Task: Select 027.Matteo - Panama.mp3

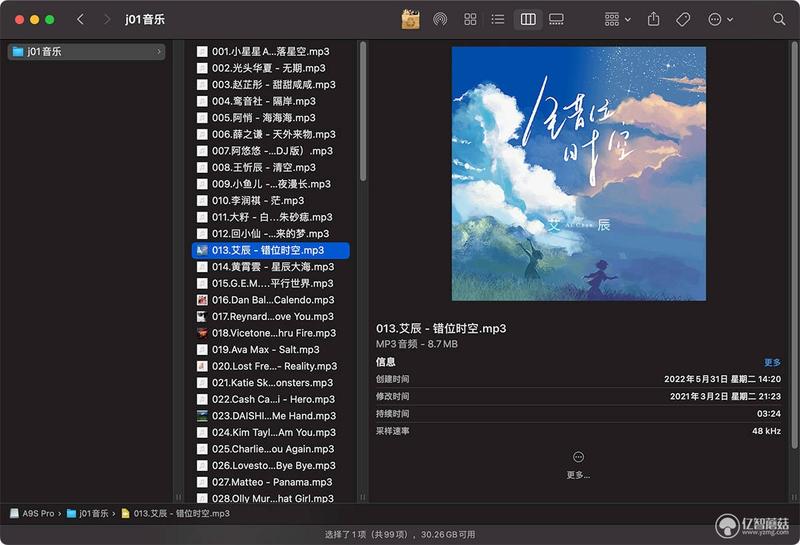Action: click(270, 482)
